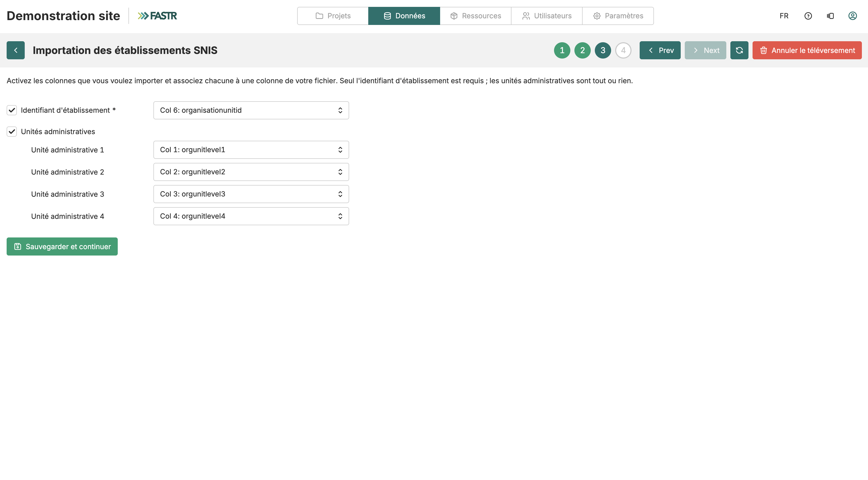Screen dimensions: 868x480
Task: Select step 4 circle indicator
Action: [x=623, y=50]
